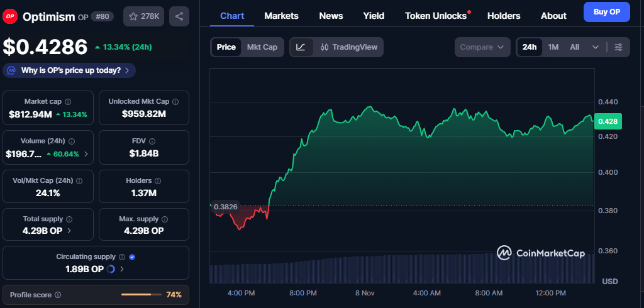This screenshot has height=308, width=644.
Task: Click Market cap info icon
Action: coord(68,101)
